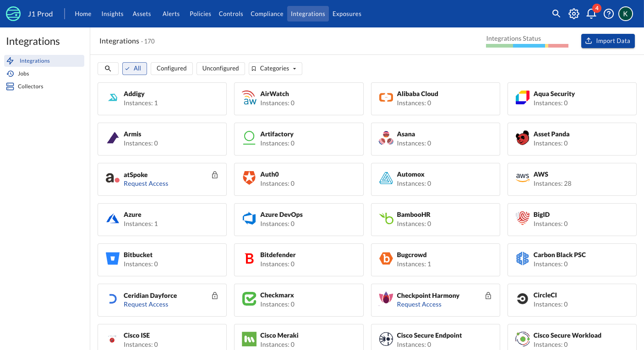Image resolution: width=644 pixels, height=350 pixels.
Task: Open the Controls tab
Action: (x=231, y=14)
